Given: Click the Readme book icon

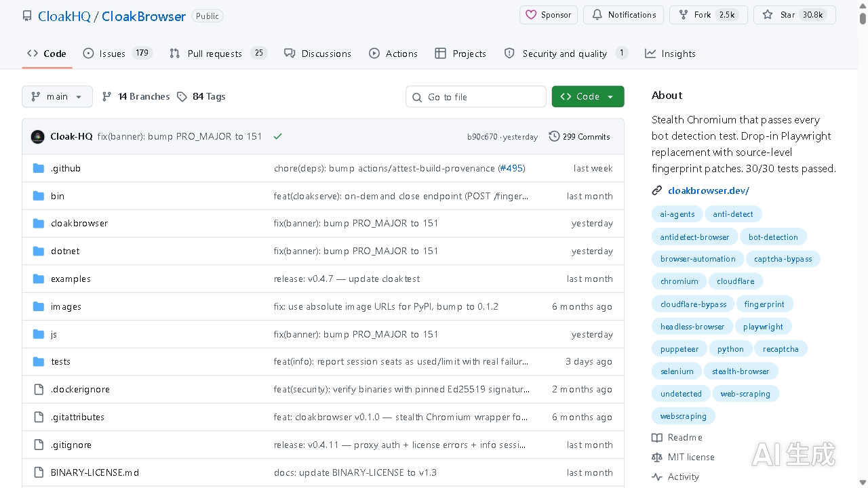Looking at the screenshot, I should [656, 437].
